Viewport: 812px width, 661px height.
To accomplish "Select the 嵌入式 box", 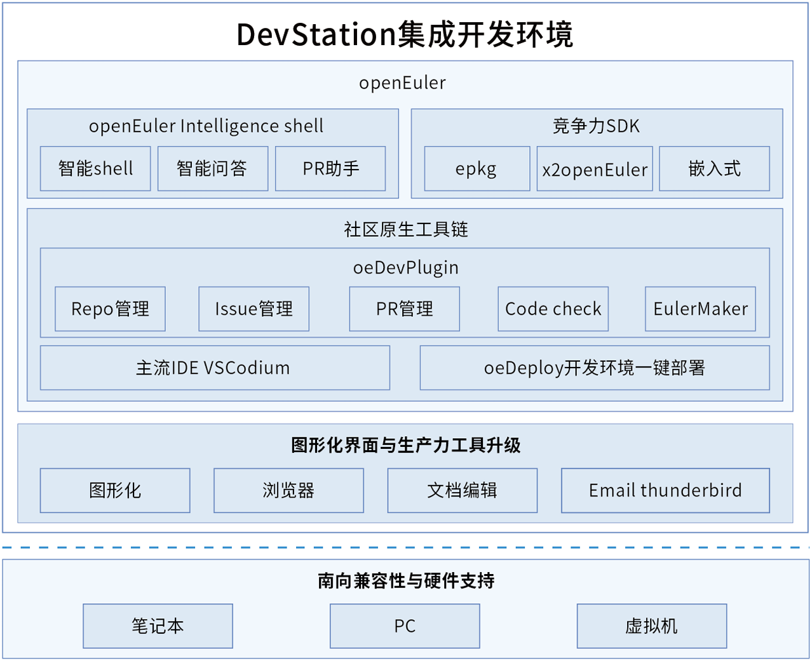I will [x=715, y=169].
